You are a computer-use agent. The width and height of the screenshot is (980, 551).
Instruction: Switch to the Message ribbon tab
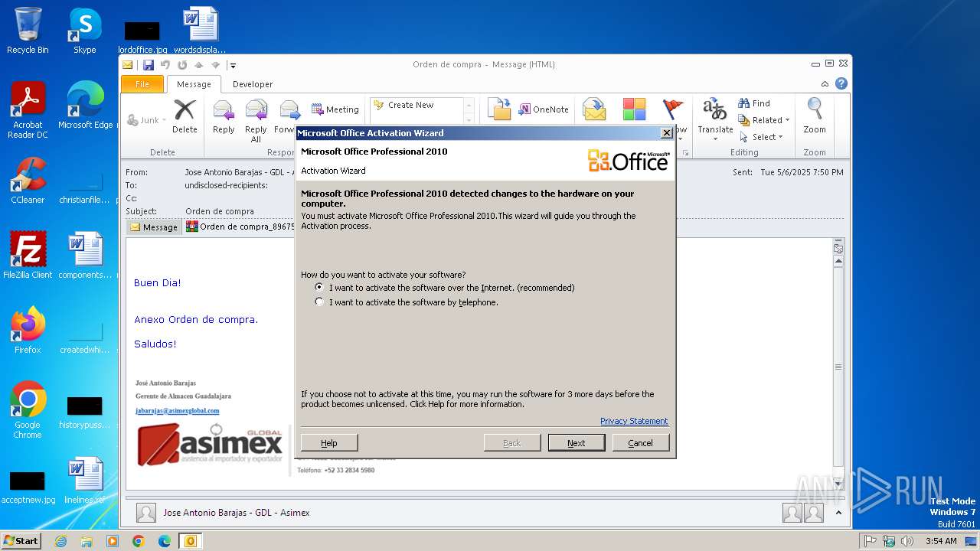tap(194, 84)
